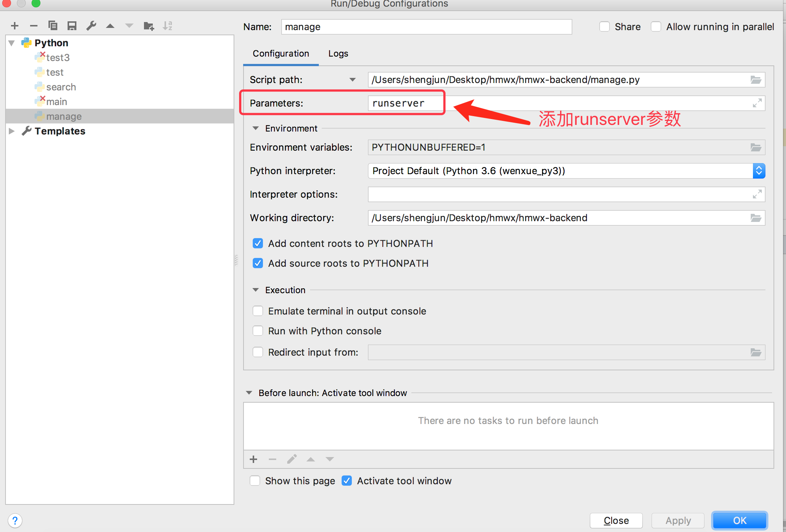Viewport: 786px width, 532px height.
Task: Select the search configuration in tree
Action: (61, 87)
